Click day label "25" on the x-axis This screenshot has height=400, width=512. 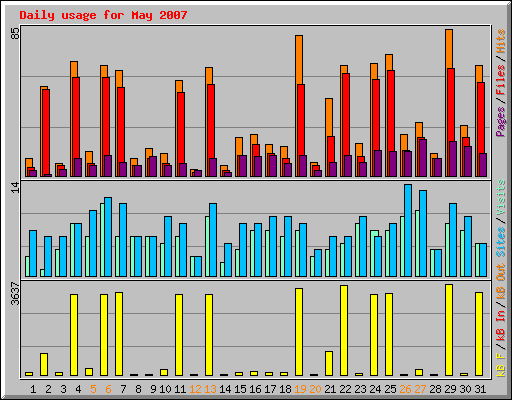(390, 389)
